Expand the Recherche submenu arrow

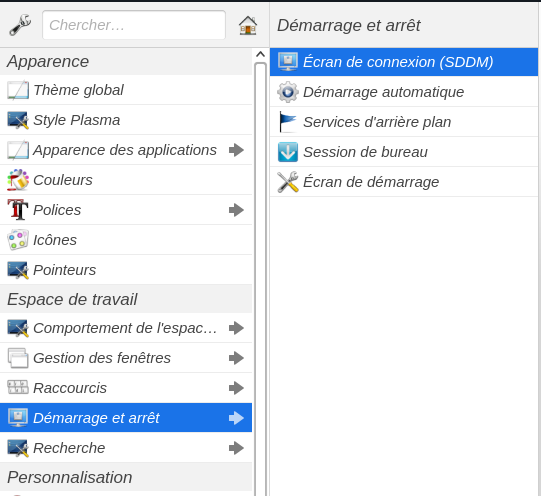coord(236,448)
